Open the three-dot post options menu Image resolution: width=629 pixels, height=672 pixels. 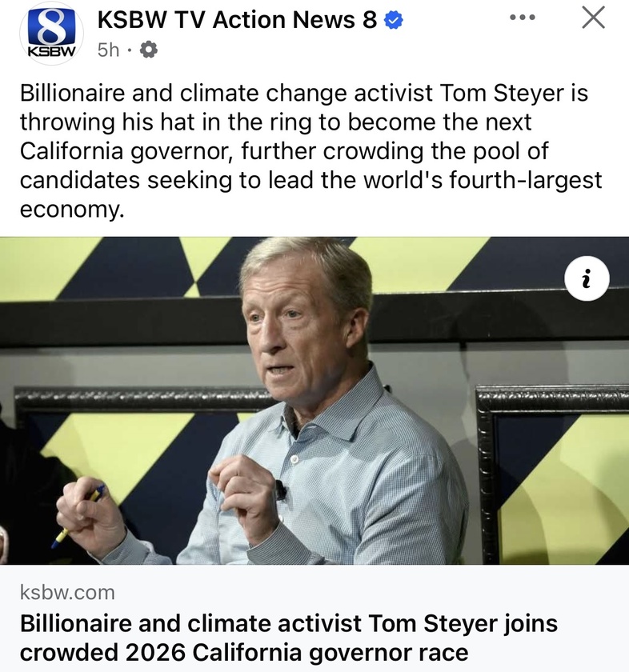pyautogui.click(x=522, y=18)
